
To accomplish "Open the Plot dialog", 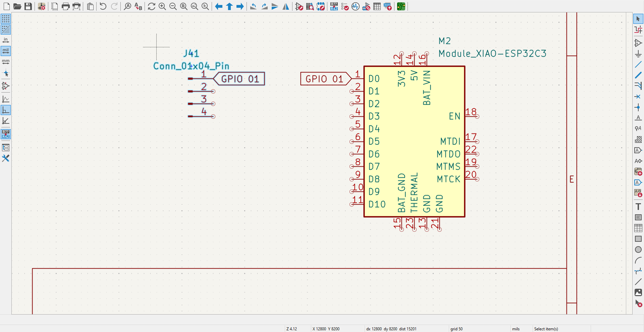I will click(76, 6).
